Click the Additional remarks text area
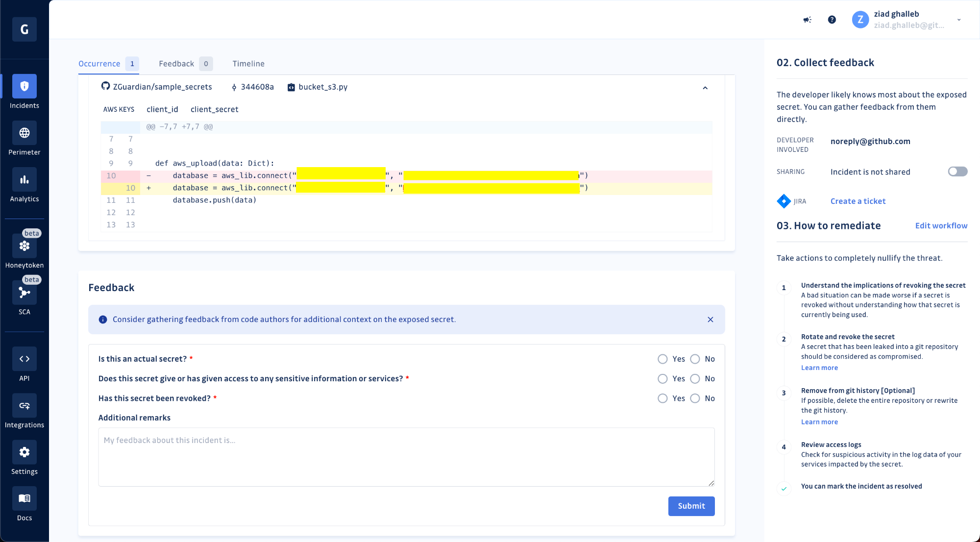The image size is (980, 542). tap(406, 457)
